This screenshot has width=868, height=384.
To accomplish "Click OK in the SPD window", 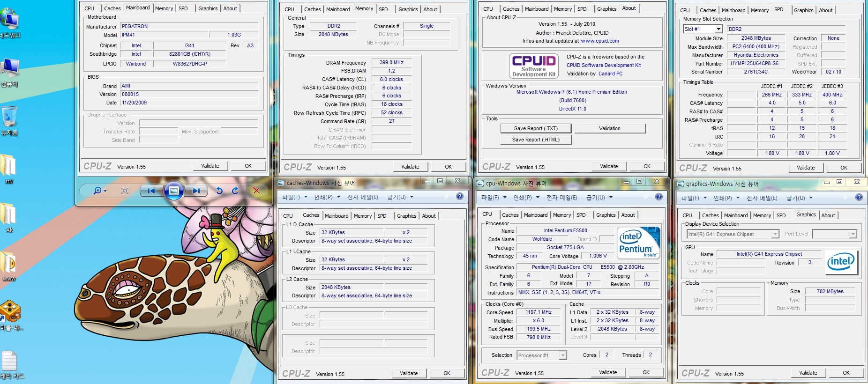I will click(844, 168).
